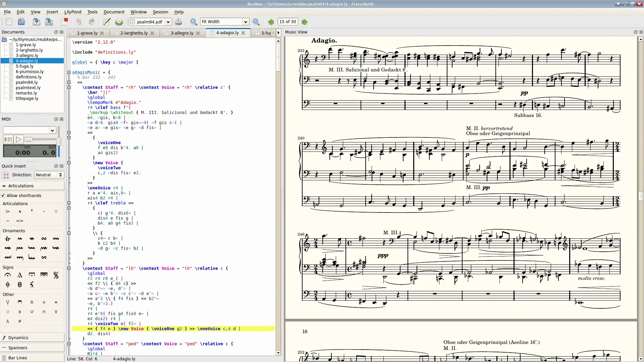The width and height of the screenshot is (644, 362).
Task: Select the tenuto articulation icon
Action: (x=7, y=221)
